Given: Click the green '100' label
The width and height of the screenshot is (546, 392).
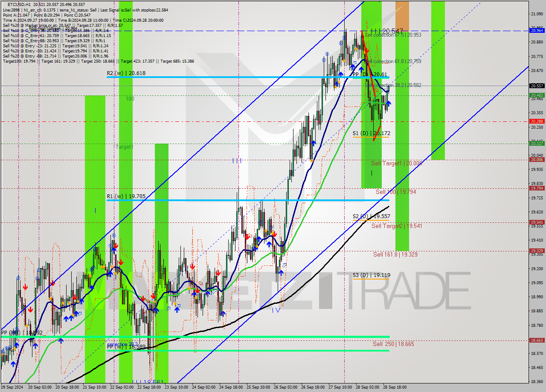Looking at the screenshot, I should (x=130, y=99).
